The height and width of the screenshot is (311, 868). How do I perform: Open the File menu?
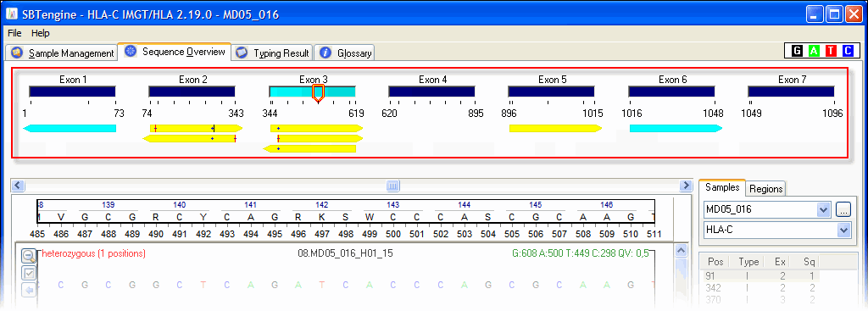pyautogui.click(x=14, y=33)
